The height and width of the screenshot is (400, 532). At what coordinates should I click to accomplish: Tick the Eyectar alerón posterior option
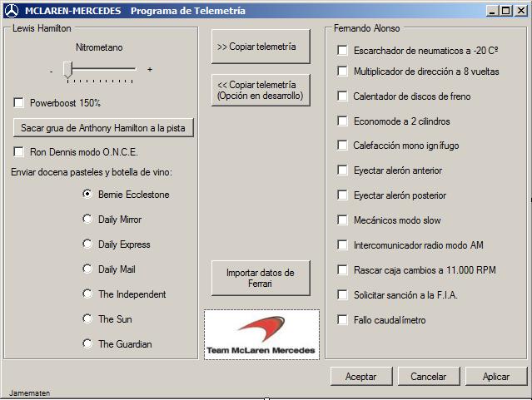(342, 195)
